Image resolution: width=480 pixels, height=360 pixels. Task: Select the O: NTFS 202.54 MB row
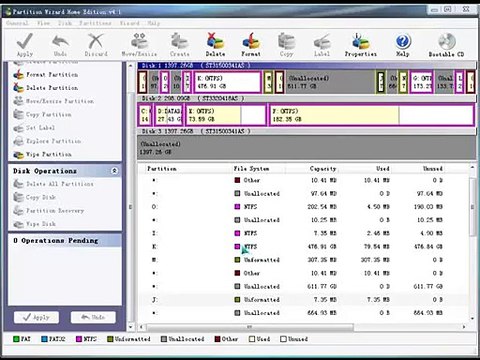(303, 207)
